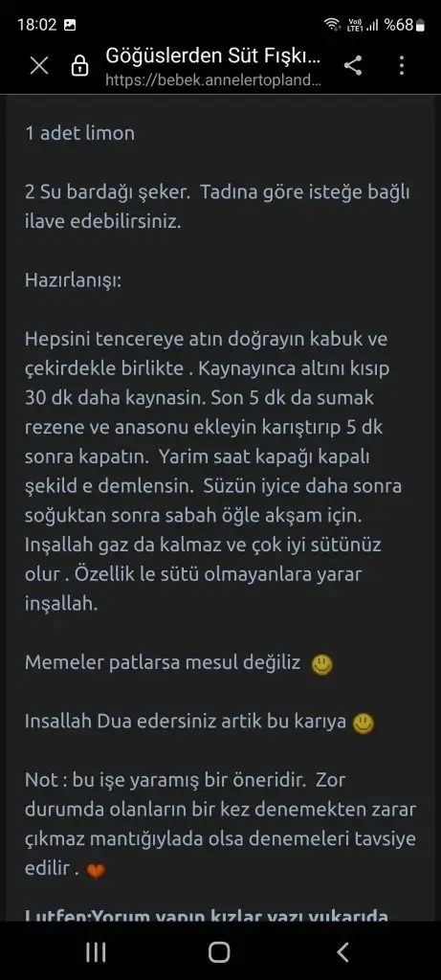Tap the page title Göğüslerden Süt Fışkı...
The image size is (441, 980).
coord(213,56)
